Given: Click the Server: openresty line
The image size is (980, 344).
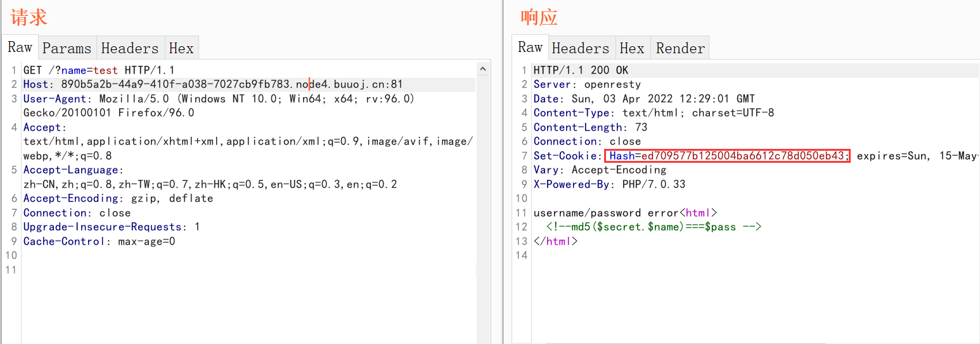Looking at the screenshot, I should [587, 84].
